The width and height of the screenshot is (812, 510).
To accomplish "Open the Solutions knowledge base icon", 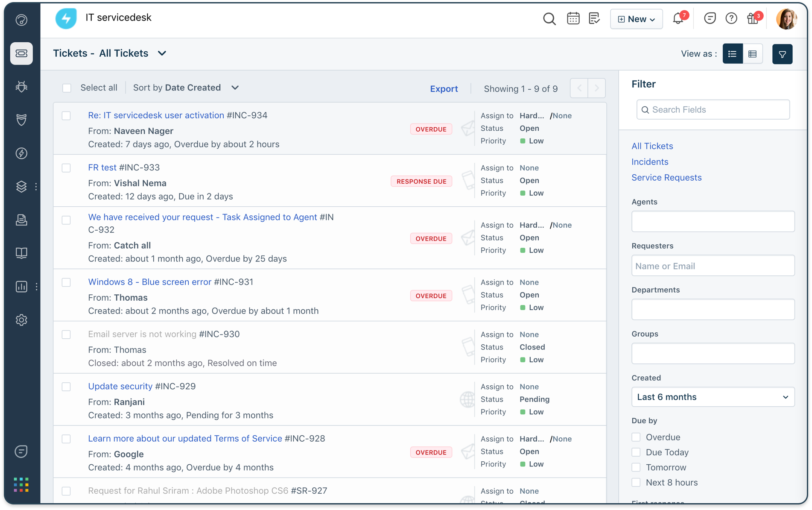I will pyautogui.click(x=21, y=253).
